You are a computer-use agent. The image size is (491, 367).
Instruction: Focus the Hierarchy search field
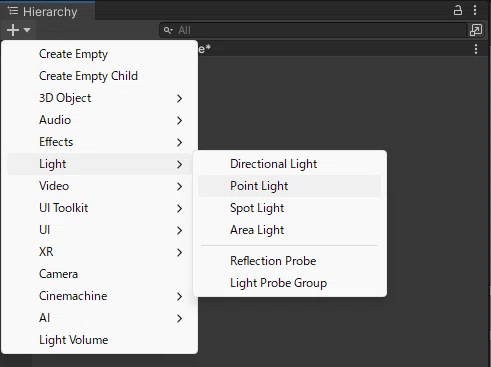pos(313,30)
